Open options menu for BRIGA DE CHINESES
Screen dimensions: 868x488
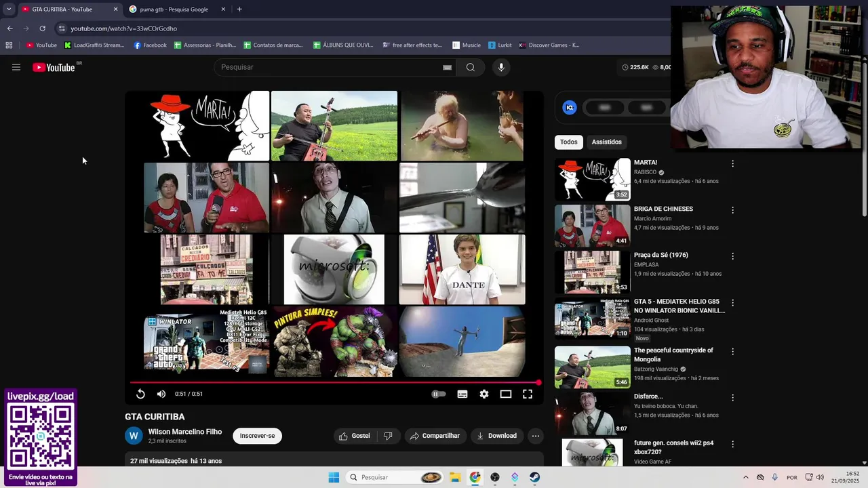point(732,210)
